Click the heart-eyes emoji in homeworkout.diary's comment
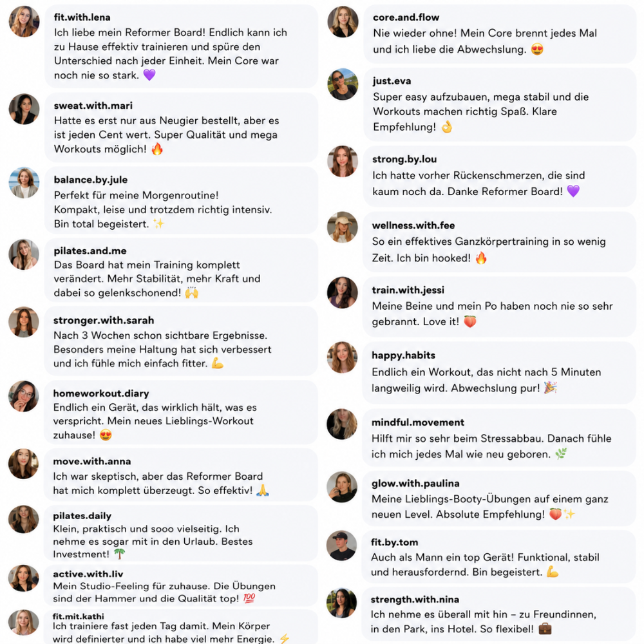 (106, 435)
